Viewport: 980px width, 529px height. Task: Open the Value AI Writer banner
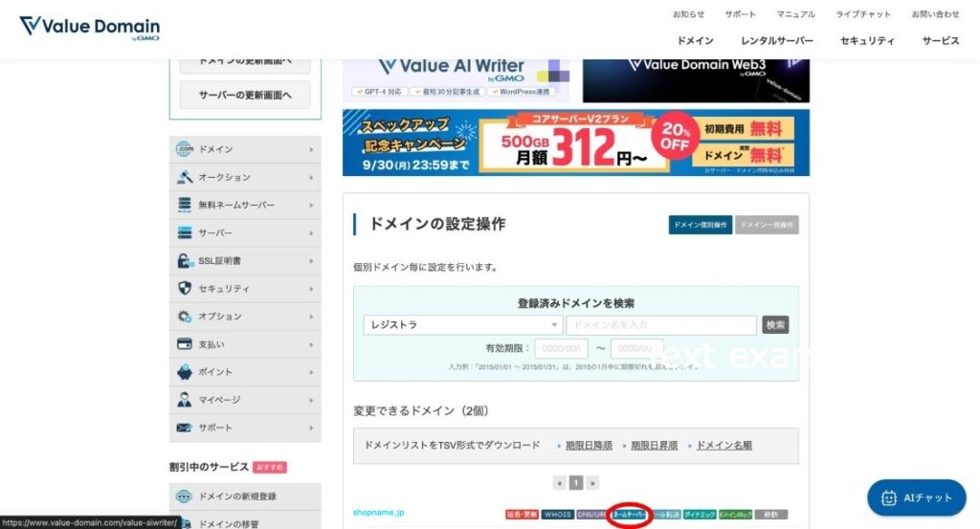point(456,80)
